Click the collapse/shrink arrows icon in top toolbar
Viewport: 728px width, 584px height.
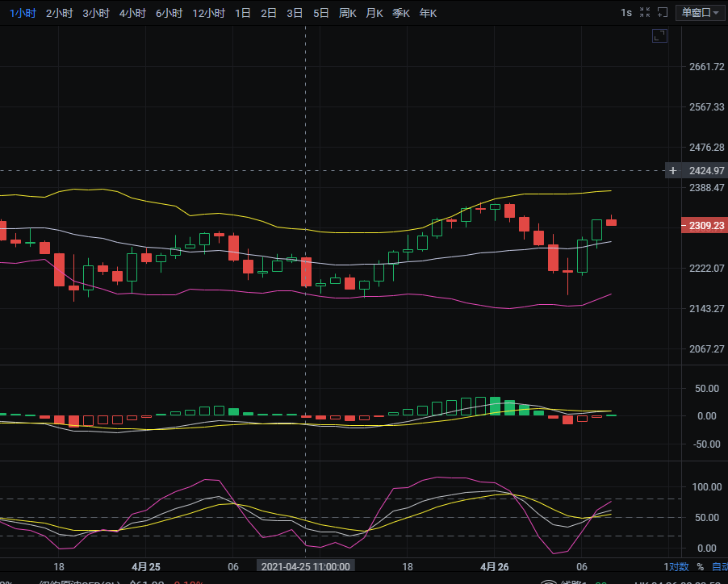[645, 13]
